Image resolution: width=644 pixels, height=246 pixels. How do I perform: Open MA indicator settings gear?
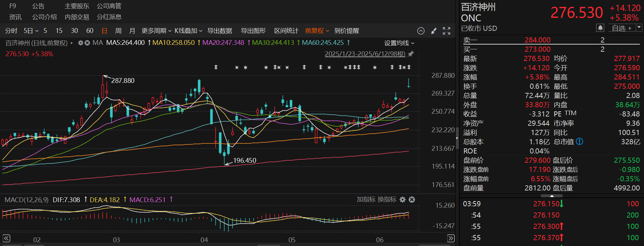[x=81, y=43]
